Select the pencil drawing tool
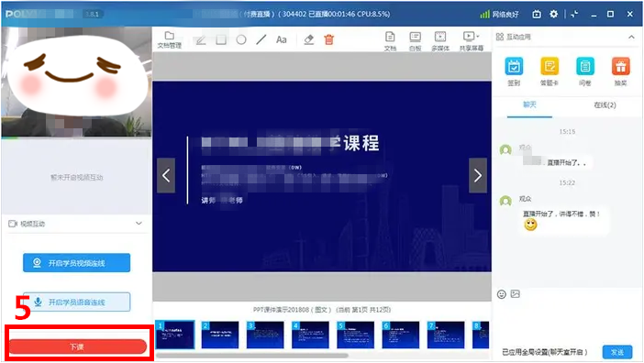 pyautogui.click(x=201, y=40)
